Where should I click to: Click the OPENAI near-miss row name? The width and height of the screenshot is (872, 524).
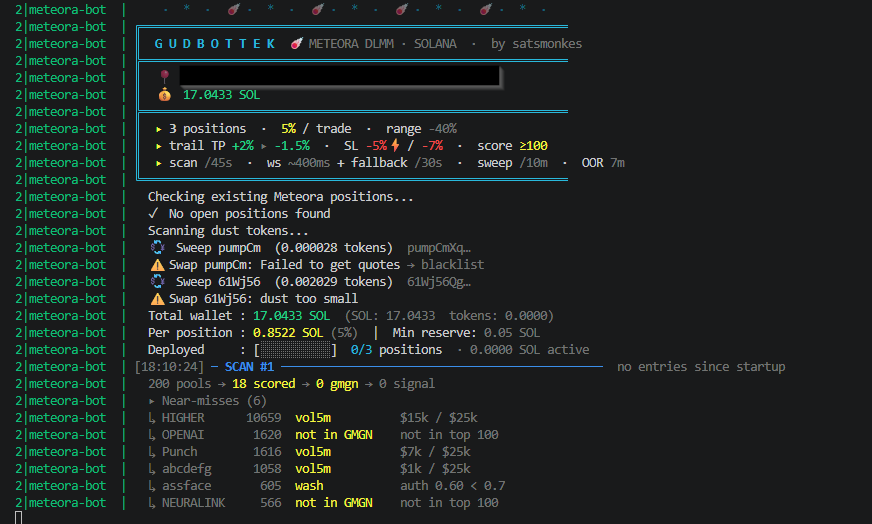click(x=183, y=435)
